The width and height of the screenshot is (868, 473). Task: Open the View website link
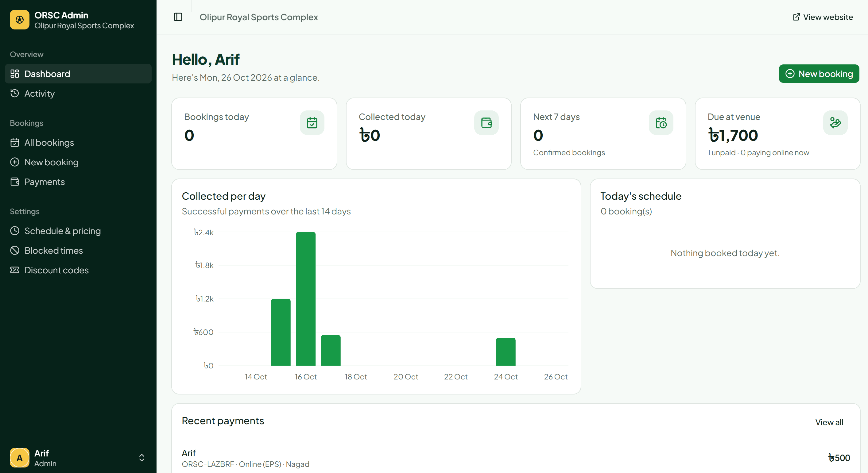pyautogui.click(x=823, y=17)
